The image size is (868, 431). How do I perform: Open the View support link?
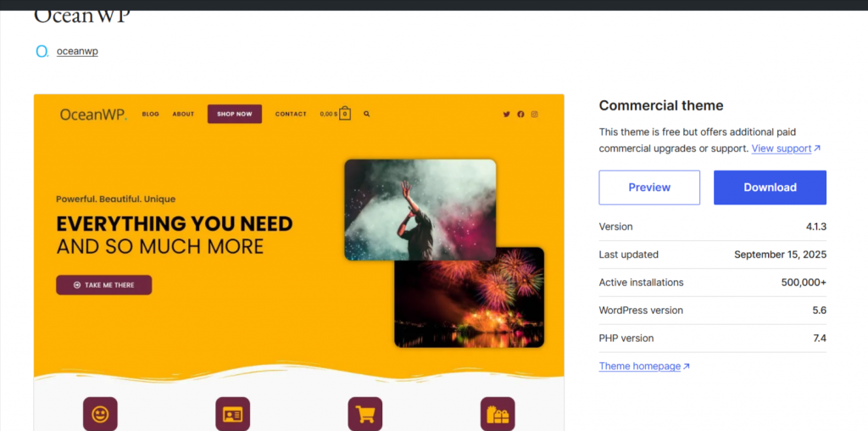[x=786, y=148]
